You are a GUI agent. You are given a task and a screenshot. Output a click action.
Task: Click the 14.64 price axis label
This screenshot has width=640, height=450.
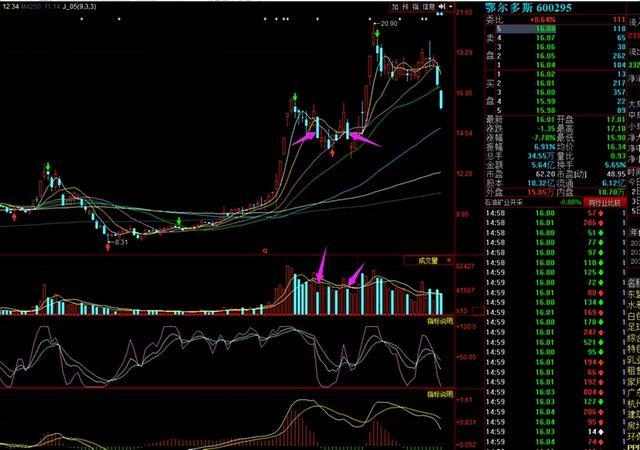coord(464,133)
